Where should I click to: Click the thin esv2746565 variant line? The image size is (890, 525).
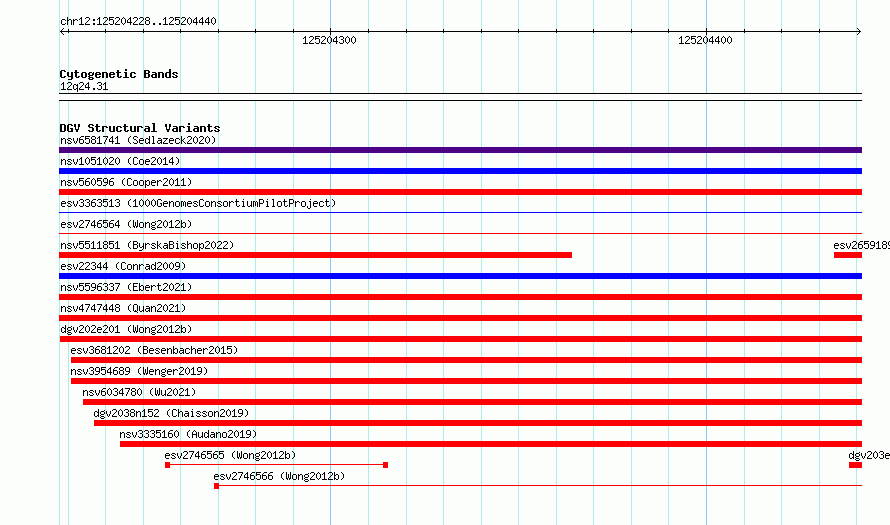tap(276, 465)
